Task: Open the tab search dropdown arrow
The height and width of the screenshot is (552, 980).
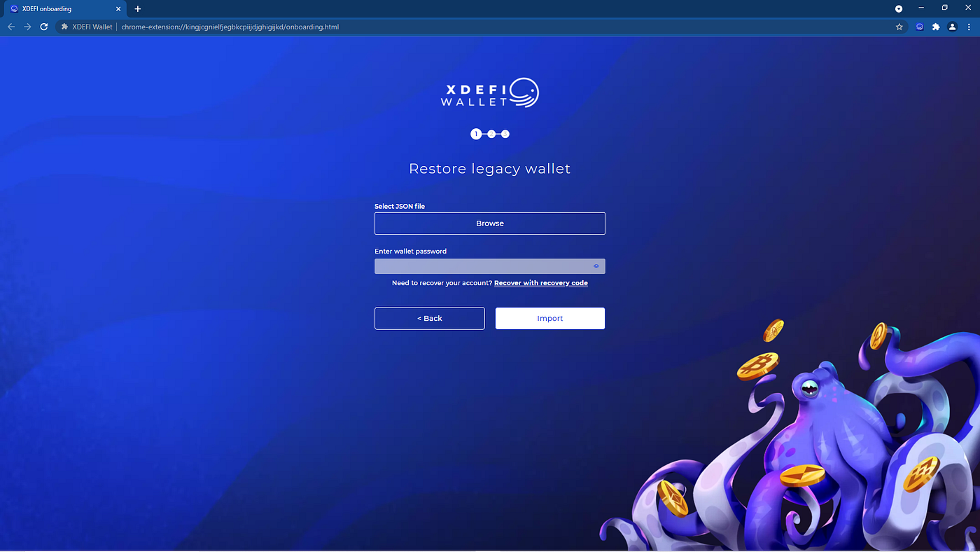Action: pyautogui.click(x=899, y=8)
